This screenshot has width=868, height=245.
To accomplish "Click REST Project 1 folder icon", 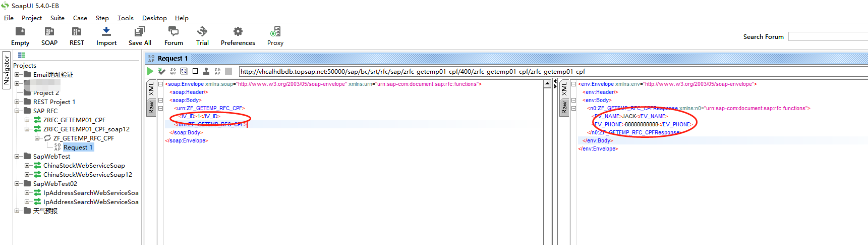I will coord(27,102).
